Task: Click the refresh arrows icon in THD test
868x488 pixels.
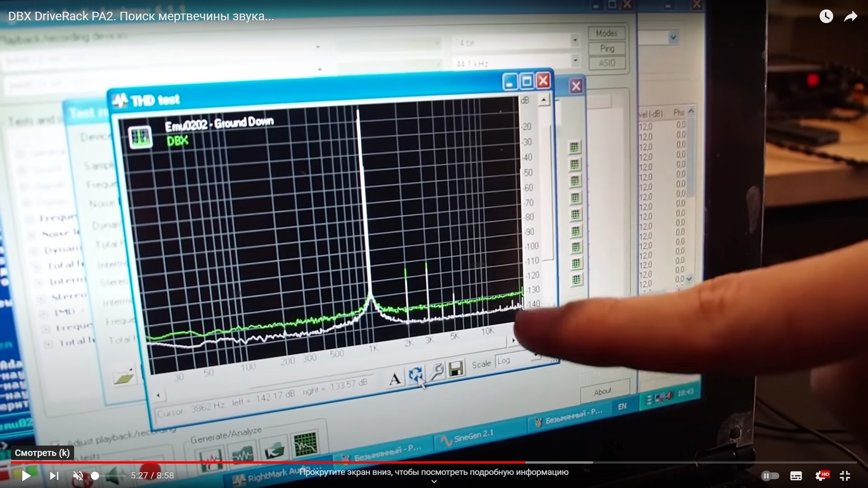Action: (415, 375)
